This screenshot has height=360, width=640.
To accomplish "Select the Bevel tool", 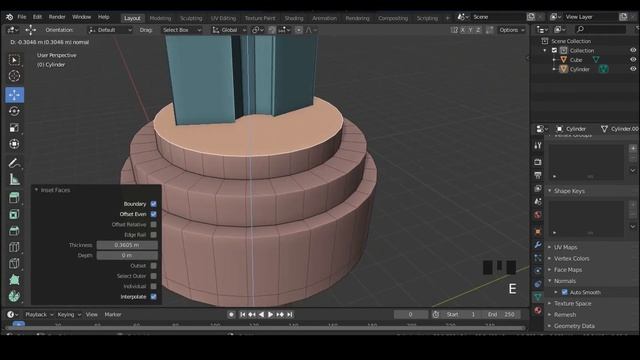I will click(x=14, y=231).
